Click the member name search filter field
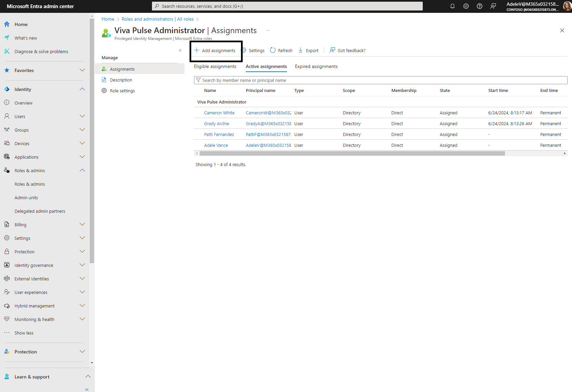 pos(380,80)
